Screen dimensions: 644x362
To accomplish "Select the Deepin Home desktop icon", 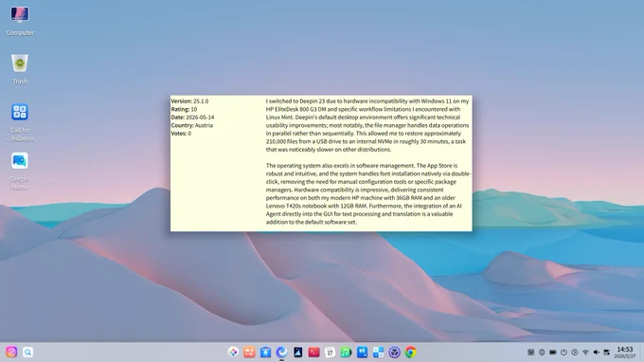I will pos(20,171).
